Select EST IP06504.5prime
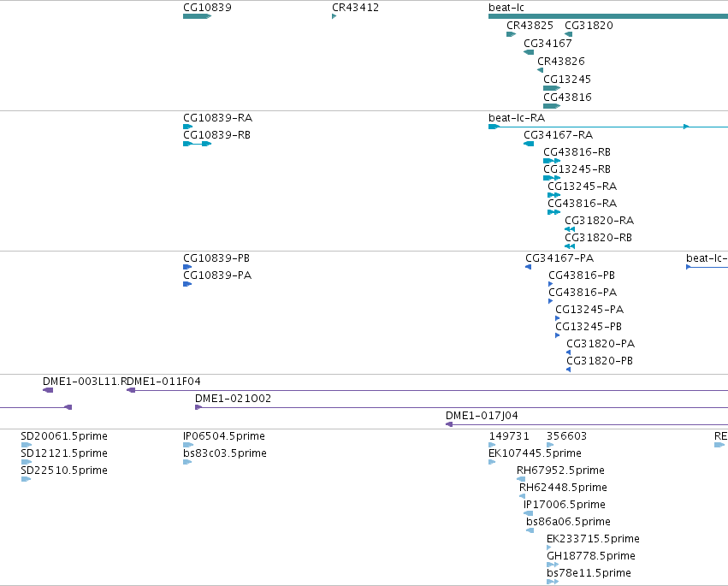This screenshot has height=586, width=728. pos(224,436)
